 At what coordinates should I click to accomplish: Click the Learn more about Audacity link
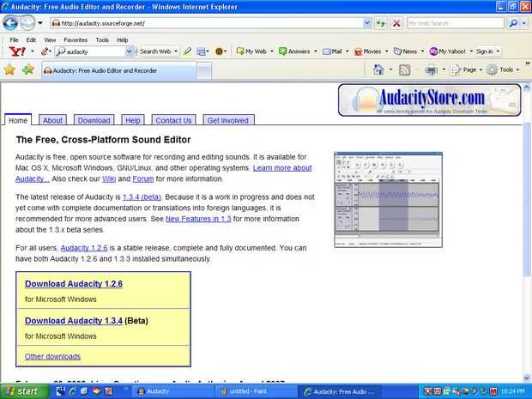(x=282, y=168)
